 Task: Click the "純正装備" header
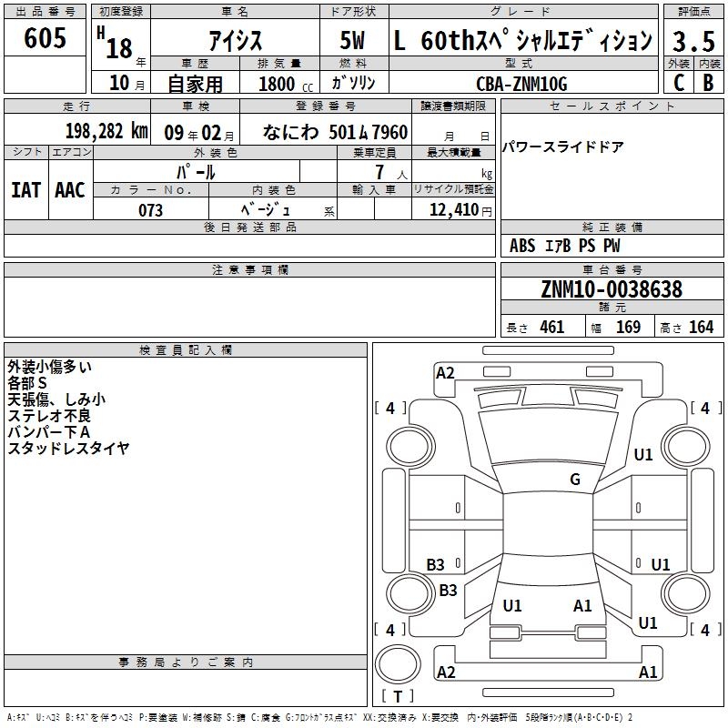612,227
